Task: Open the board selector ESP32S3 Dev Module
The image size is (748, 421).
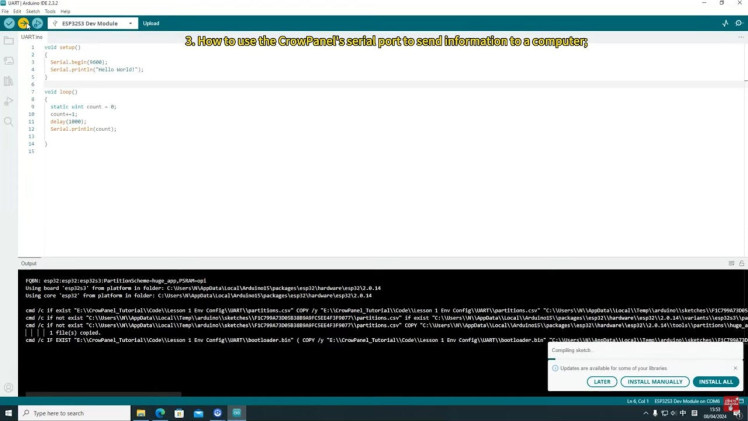Action: point(93,23)
